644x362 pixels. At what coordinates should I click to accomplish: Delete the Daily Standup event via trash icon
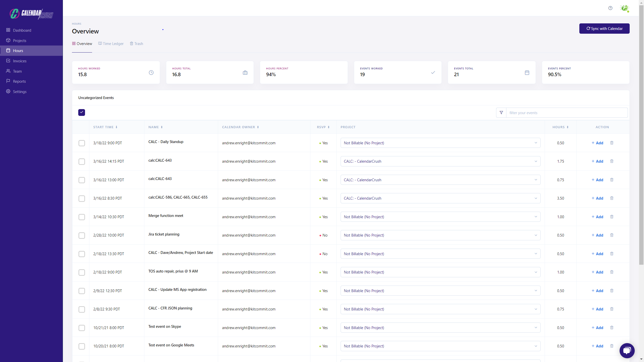pyautogui.click(x=612, y=143)
